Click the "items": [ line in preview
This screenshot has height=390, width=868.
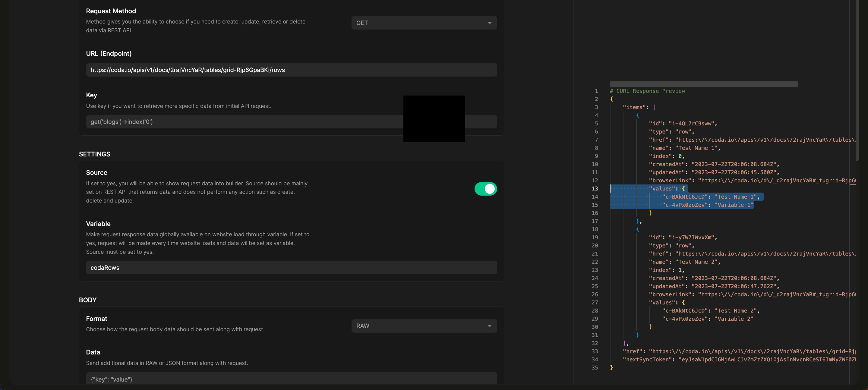(x=639, y=107)
